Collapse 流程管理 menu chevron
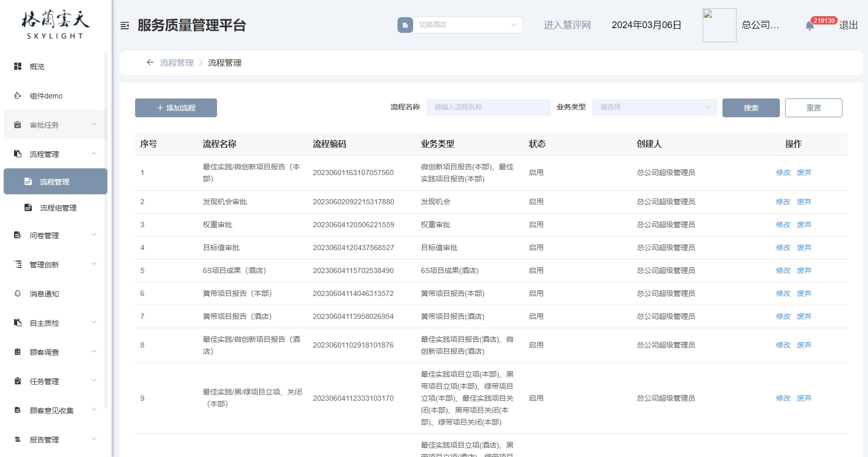868x457 pixels. [94, 153]
